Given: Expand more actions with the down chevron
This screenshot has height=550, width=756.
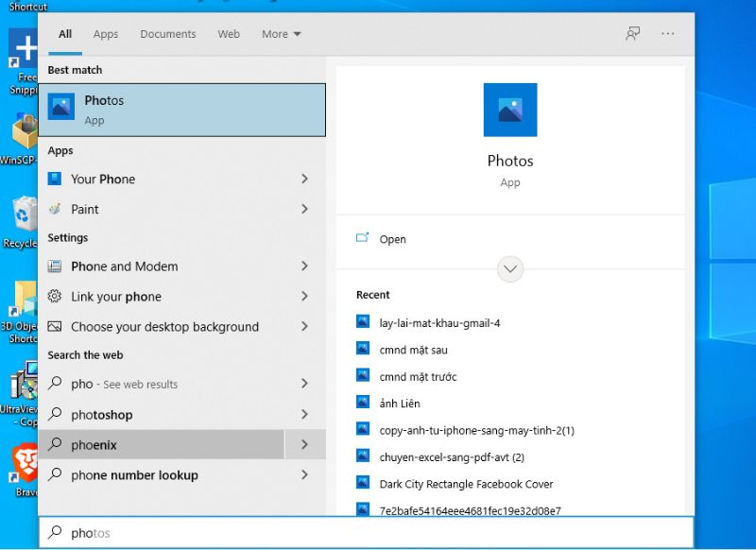Looking at the screenshot, I should click(510, 269).
